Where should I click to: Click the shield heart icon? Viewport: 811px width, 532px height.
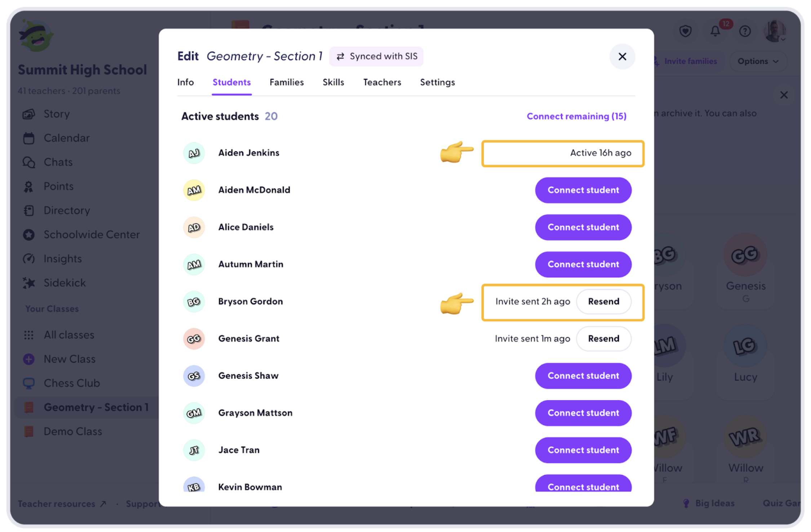[685, 32]
